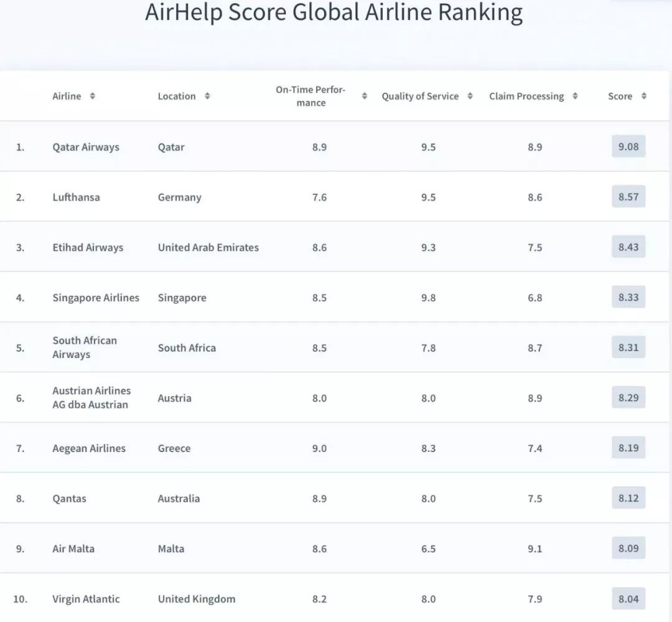Image resolution: width=672 pixels, height=622 pixels.
Task: Select Qatar Airways airline name
Action: click(86, 148)
